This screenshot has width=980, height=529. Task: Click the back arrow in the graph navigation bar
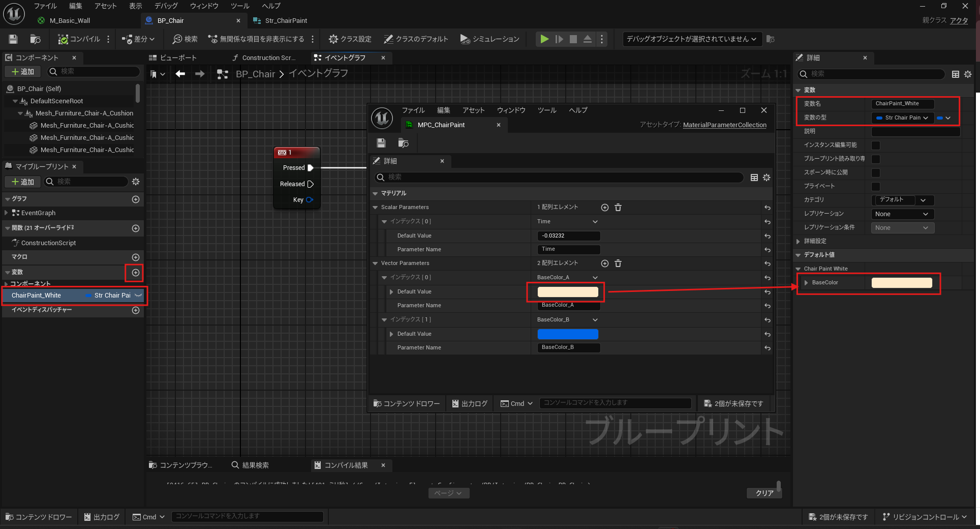tap(180, 74)
